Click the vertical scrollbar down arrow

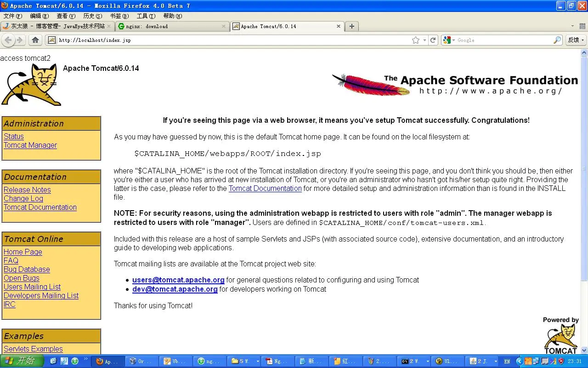coord(584,350)
